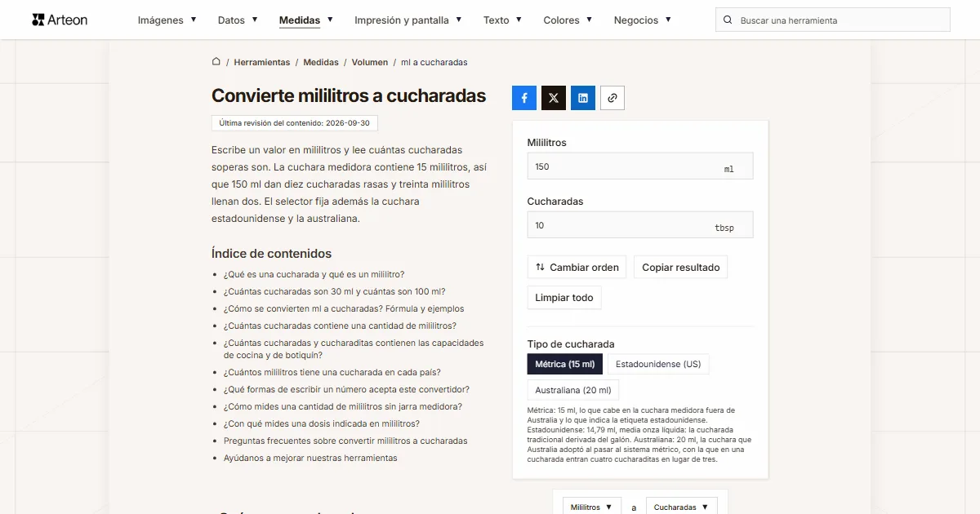Screen dimensions: 980x514
Task: Click the Índice de contenidos heading
Action: tap(272, 253)
